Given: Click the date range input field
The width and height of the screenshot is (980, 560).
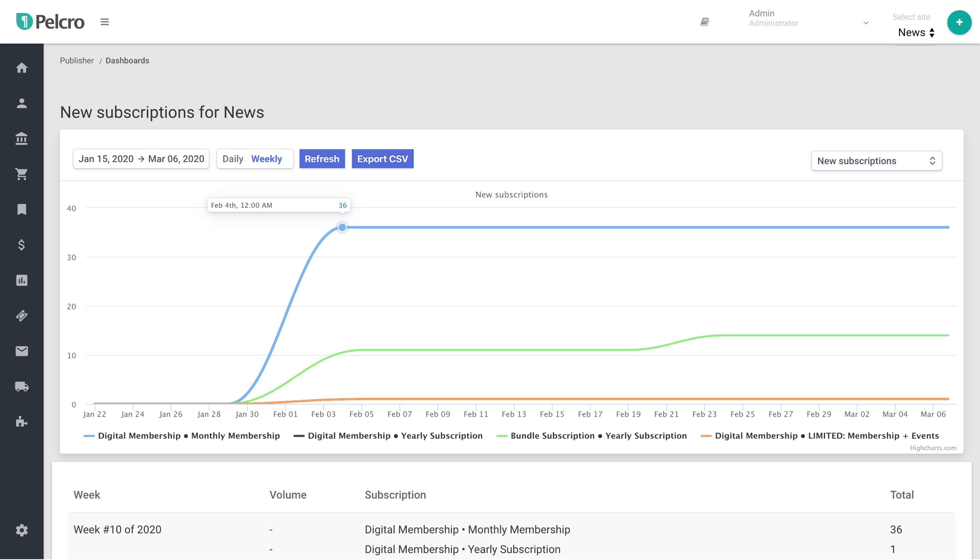Looking at the screenshot, I should [x=141, y=159].
